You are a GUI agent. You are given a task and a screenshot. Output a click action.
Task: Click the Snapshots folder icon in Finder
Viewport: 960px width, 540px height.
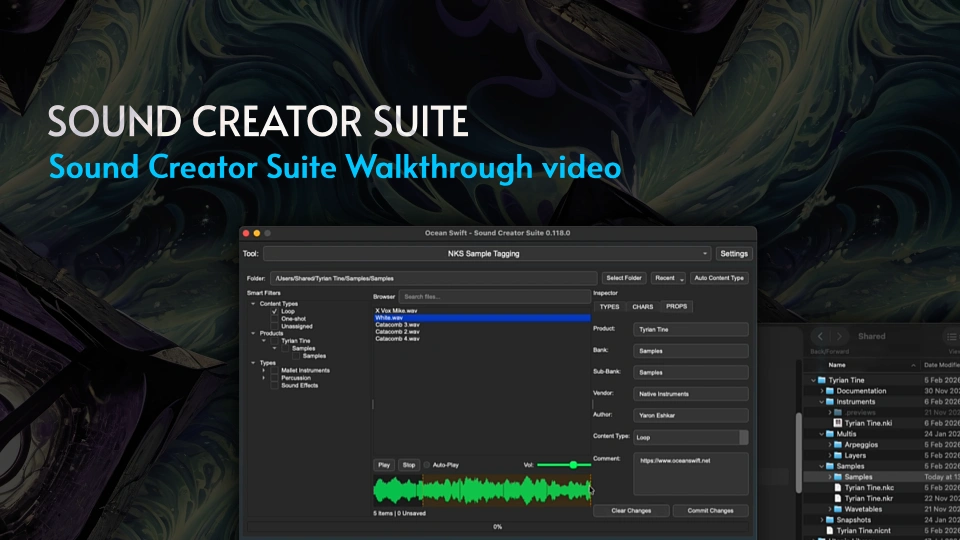coord(830,520)
